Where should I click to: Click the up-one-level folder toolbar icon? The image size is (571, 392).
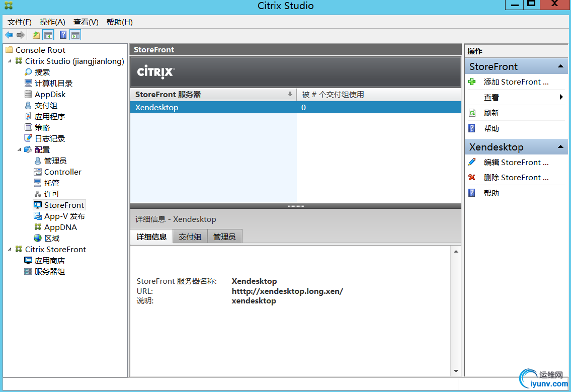[36, 35]
